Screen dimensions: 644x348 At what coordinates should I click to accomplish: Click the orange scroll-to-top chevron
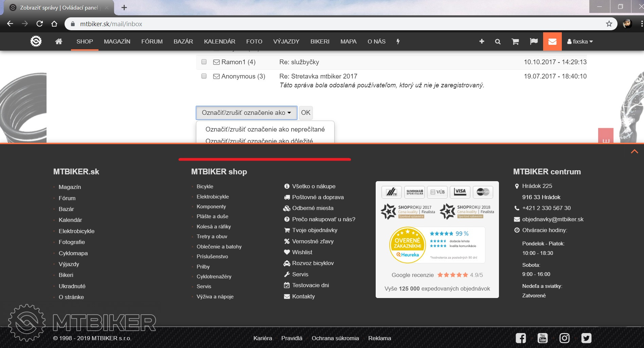coord(634,152)
